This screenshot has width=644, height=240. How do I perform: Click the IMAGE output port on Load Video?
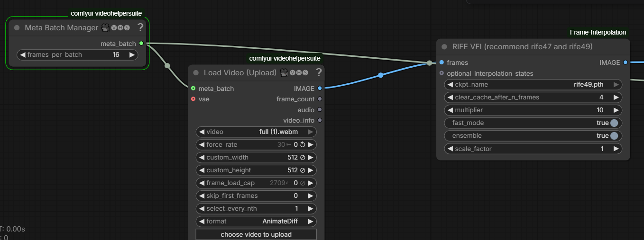click(320, 89)
